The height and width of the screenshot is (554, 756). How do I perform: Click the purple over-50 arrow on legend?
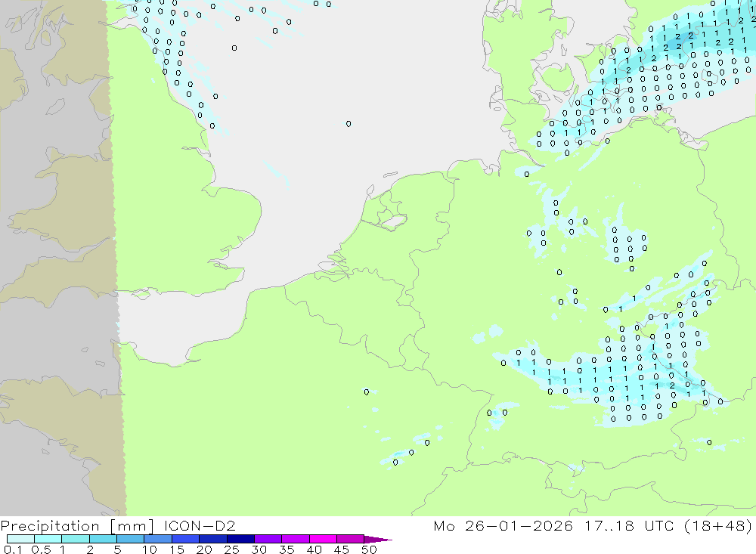(377, 539)
